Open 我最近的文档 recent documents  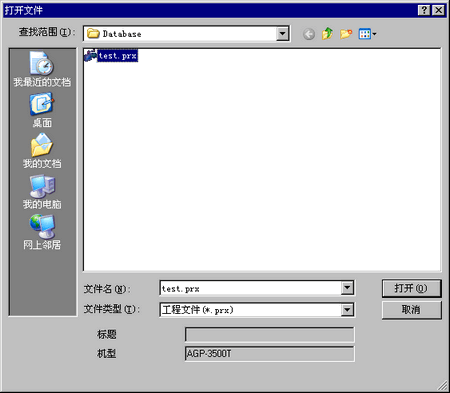click(x=42, y=69)
